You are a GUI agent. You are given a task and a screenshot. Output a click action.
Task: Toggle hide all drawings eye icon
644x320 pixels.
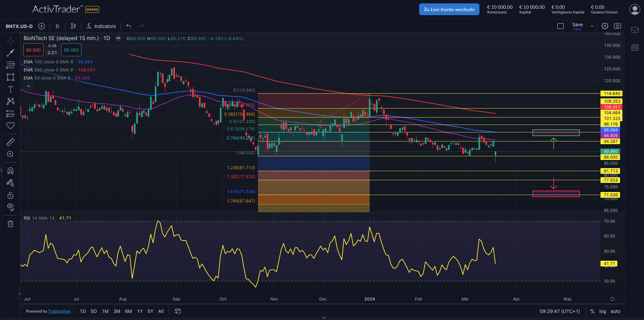(10, 207)
